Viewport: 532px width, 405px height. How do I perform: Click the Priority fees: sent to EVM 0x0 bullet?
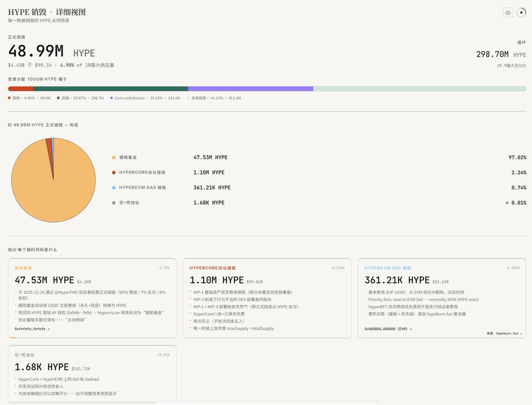423,300
